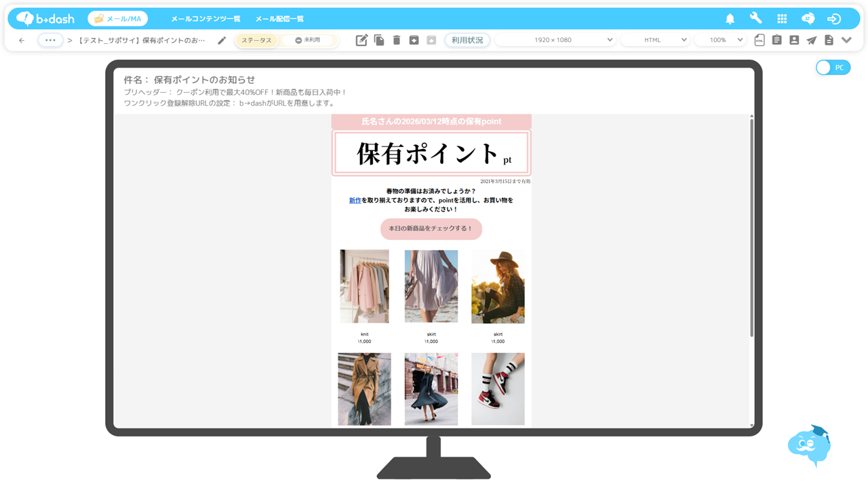868x488 pixels.
Task: Click the logout arrow icon
Action: click(834, 19)
